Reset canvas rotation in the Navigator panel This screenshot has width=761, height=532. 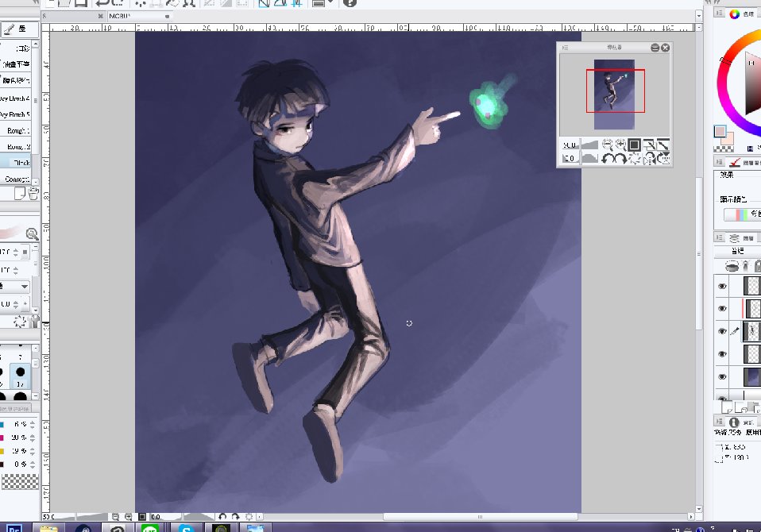[x=634, y=158]
